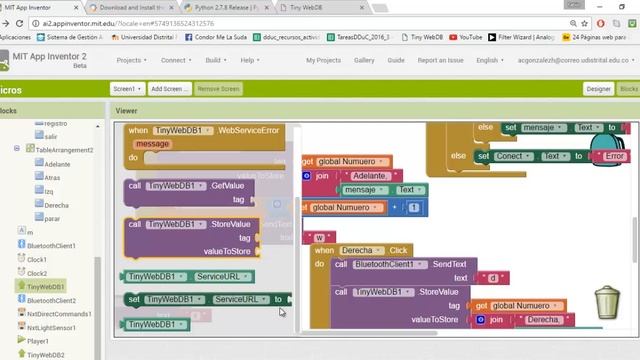640x360 pixels.
Task: Select the label component m
Action: (25, 231)
